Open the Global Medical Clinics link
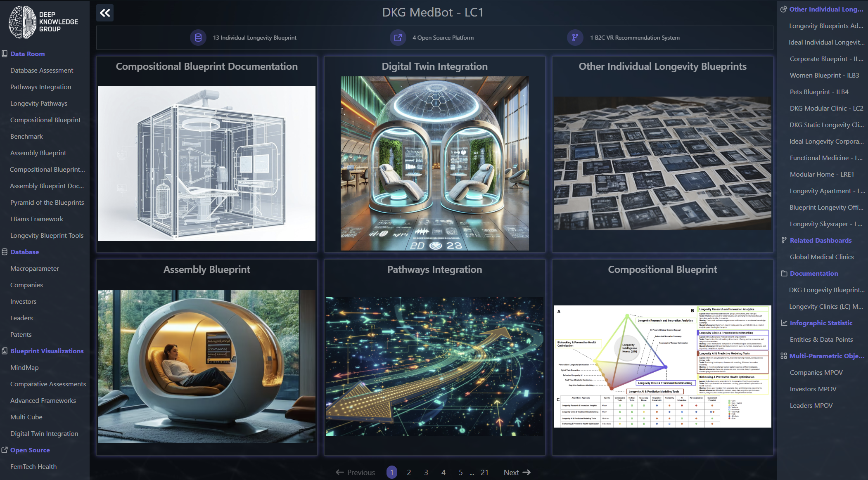 pyautogui.click(x=821, y=257)
